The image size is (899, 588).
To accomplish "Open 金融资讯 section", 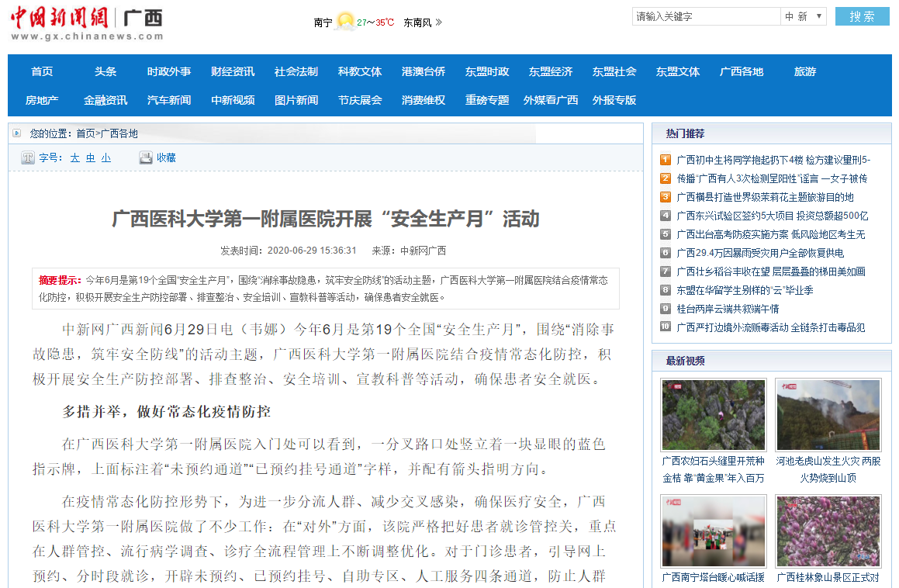I will coord(105,100).
